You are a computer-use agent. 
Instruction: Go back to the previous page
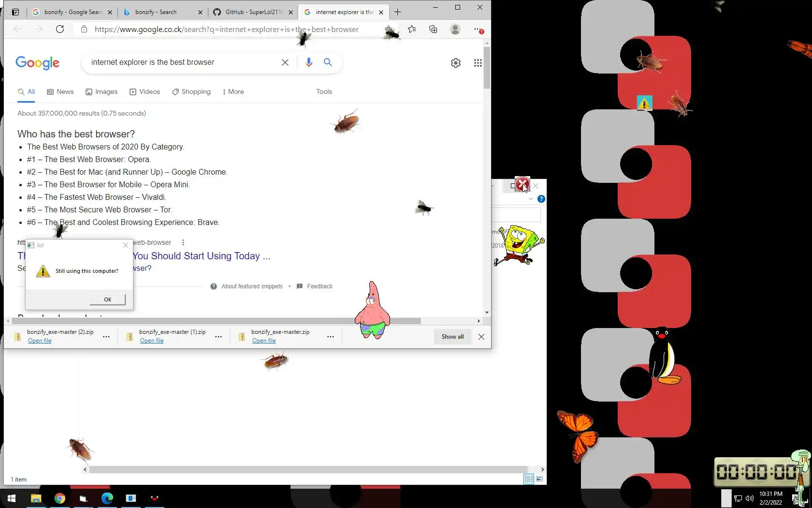tap(17, 29)
